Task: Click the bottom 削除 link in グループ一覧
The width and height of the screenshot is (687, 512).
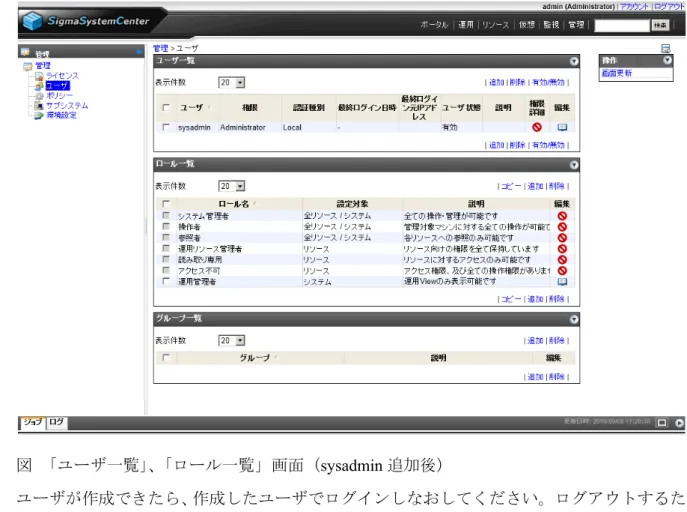Action: point(556,377)
